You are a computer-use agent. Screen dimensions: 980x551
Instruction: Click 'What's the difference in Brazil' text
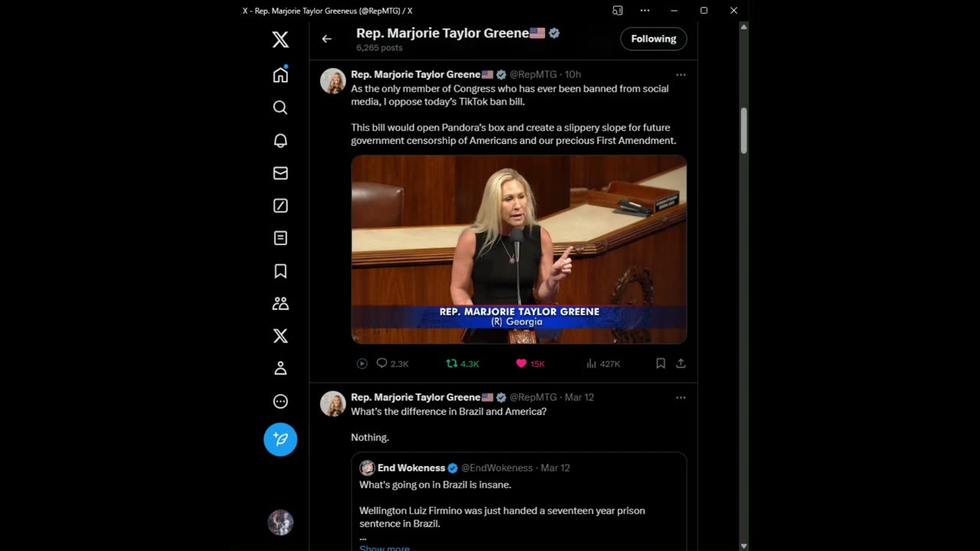coord(449,412)
